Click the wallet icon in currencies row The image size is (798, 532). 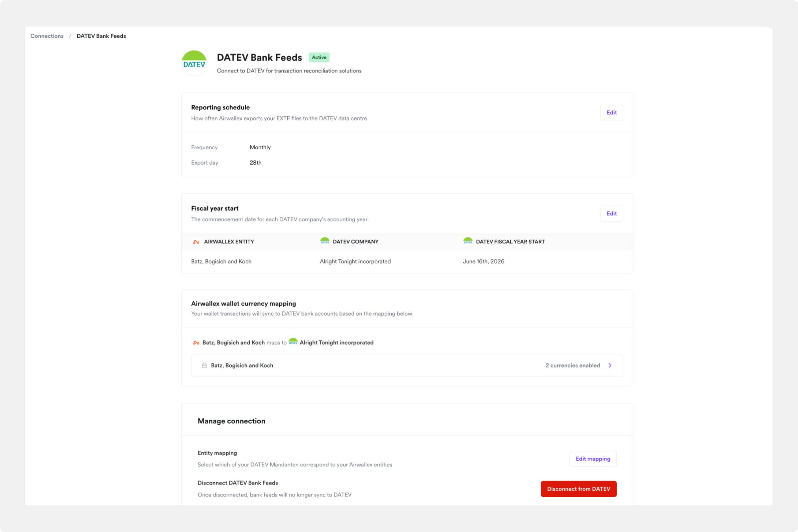click(x=204, y=365)
